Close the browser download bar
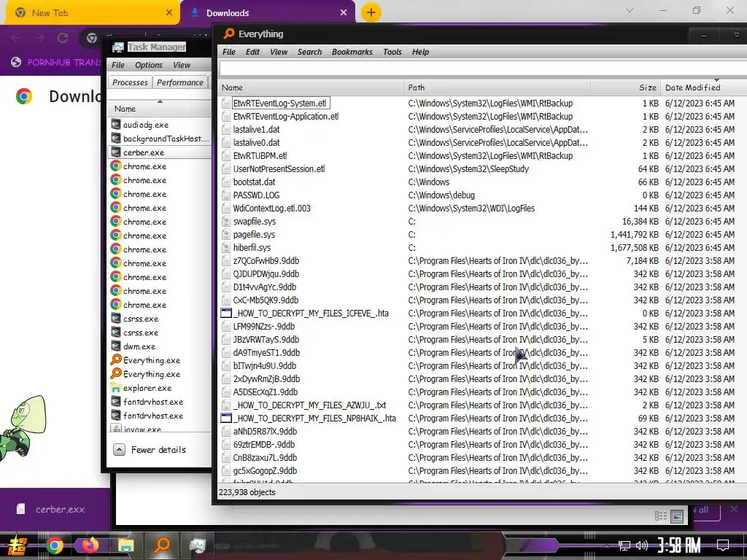The height and width of the screenshot is (560, 747). click(x=734, y=509)
